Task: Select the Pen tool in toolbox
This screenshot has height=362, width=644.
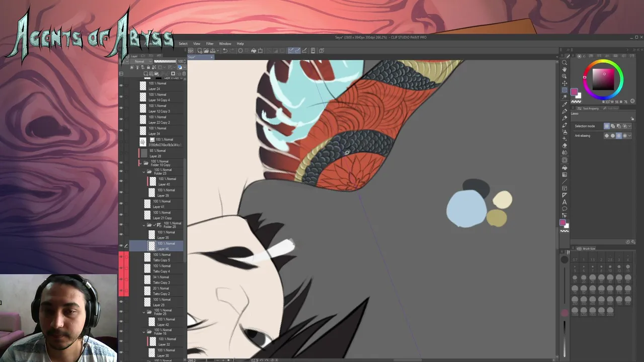Action: (565, 111)
